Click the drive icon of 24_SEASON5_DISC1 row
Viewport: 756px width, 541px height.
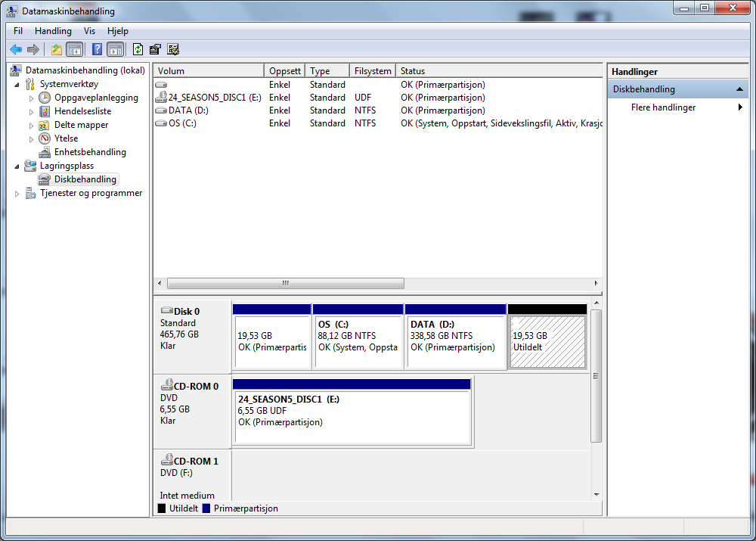tap(161, 98)
